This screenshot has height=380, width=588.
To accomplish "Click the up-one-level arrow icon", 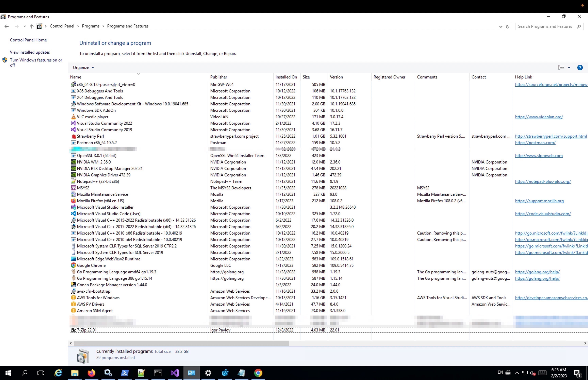I will point(32,26).
